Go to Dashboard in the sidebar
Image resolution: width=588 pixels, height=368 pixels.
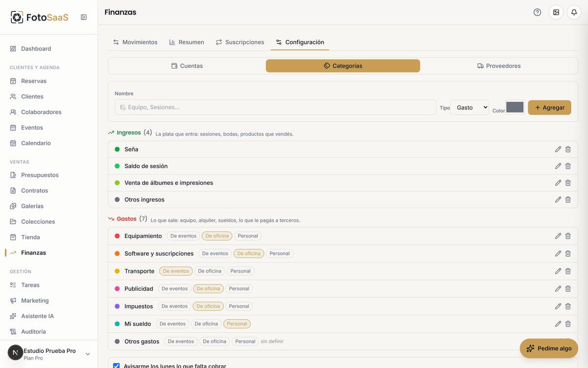[x=49, y=49]
